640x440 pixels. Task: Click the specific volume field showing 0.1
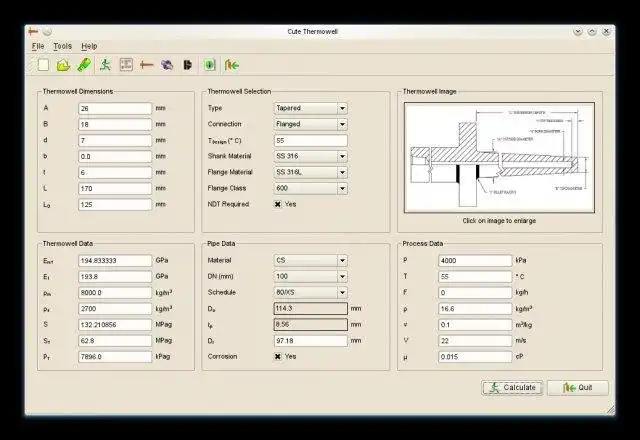coord(475,324)
